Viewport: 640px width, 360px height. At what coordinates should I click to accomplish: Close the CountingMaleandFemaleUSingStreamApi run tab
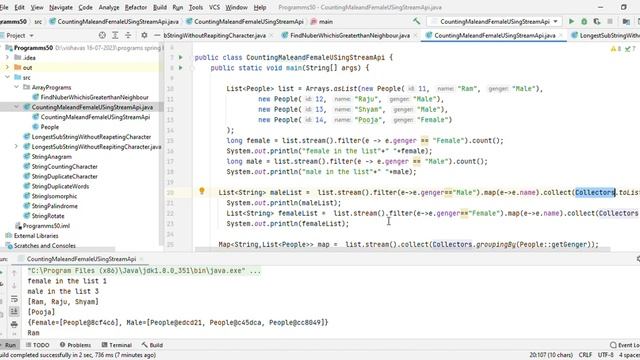pos(141,259)
